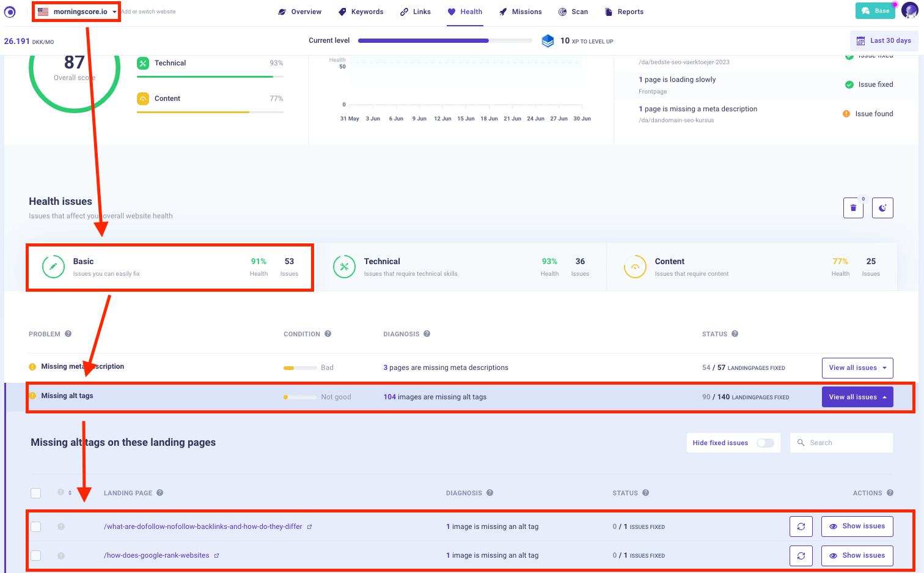Viewport: 924px width, 573px height.
Task: Open the /how-does-google-rank-websites landing page link
Action: pyautogui.click(x=156, y=555)
